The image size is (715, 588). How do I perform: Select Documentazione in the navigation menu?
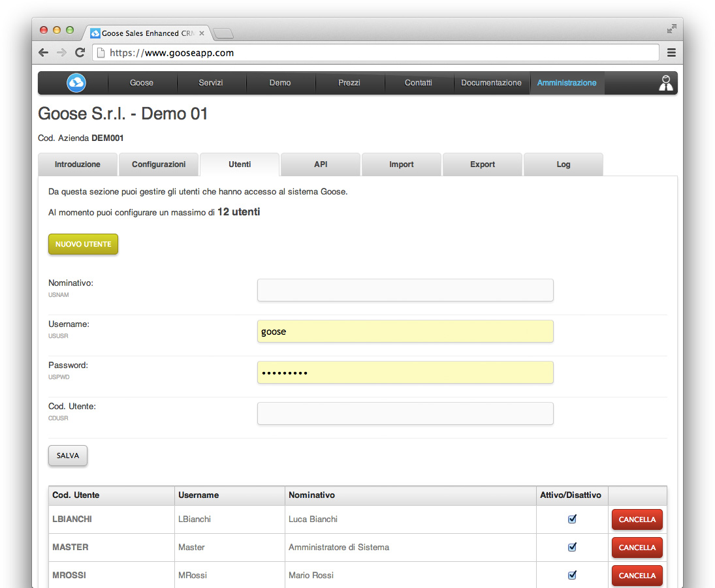click(491, 83)
